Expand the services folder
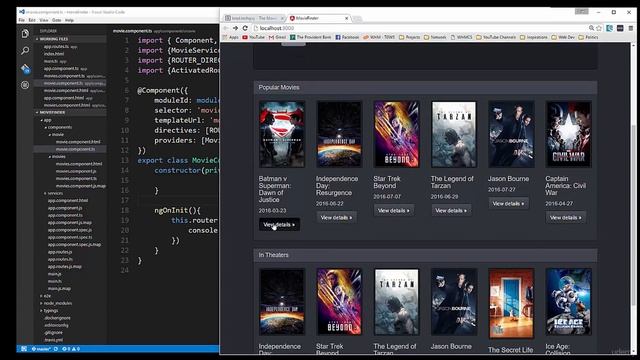Image resolution: width=640 pixels, height=360 pixels. coord(55,193)
